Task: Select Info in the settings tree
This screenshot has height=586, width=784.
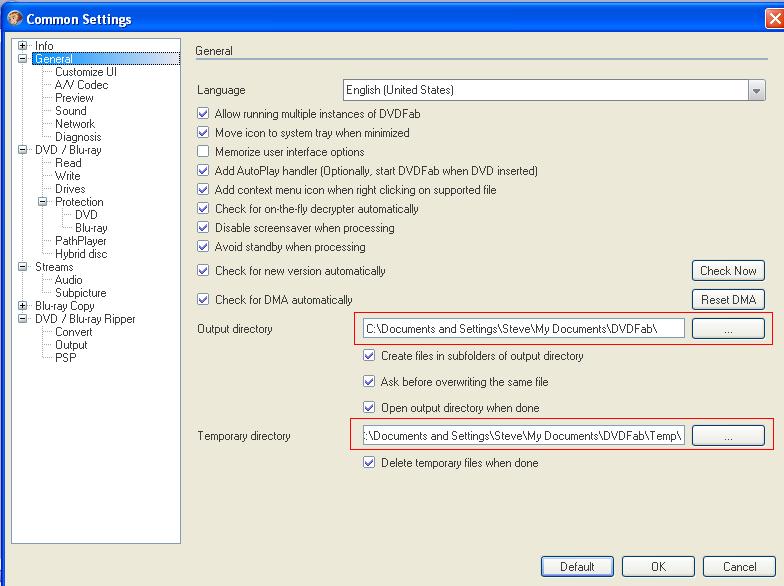Action: pyautogui.click(x=44, y=46)
